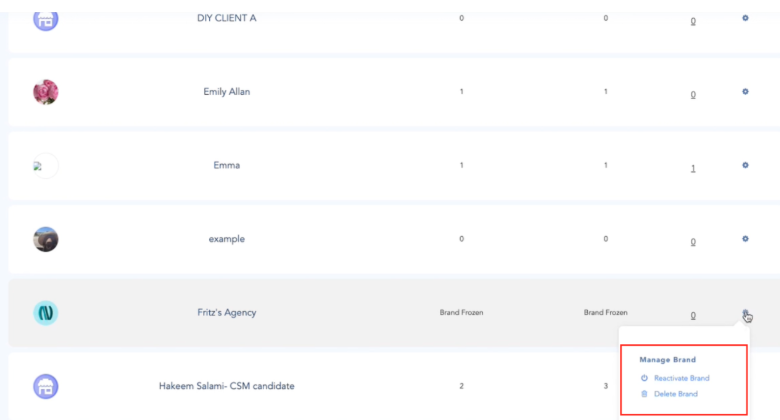Image resolution: width=780 pixels, height=420 pixels.
Task: Click gear icon on Fritz's Agency row
Action: coord(745,313)
